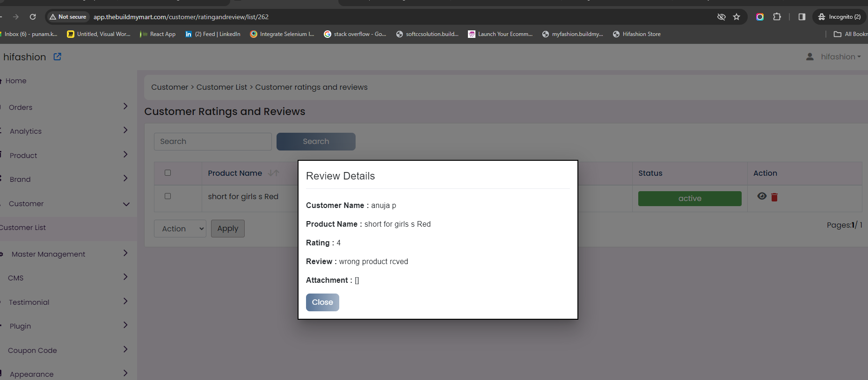This screenshot has height=380, width=868.
Task: Open the hifashion store external link icon
Action: click(x=58, y=57)
